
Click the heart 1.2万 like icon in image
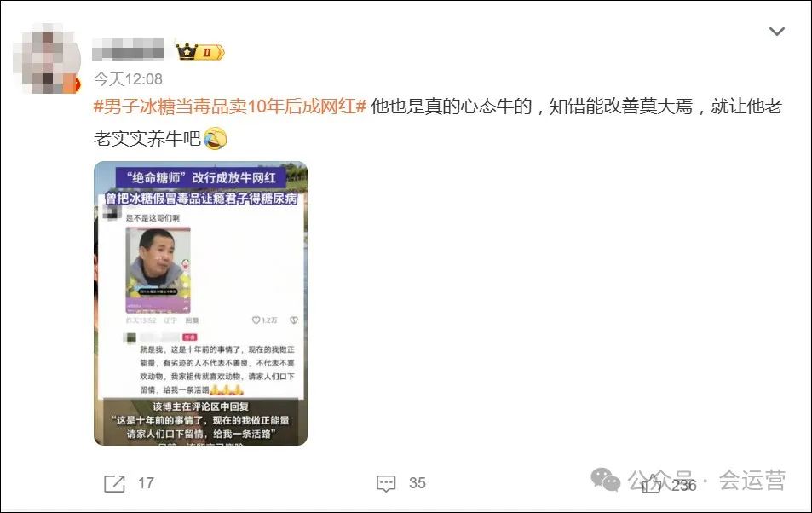click(x=256, y=320)
